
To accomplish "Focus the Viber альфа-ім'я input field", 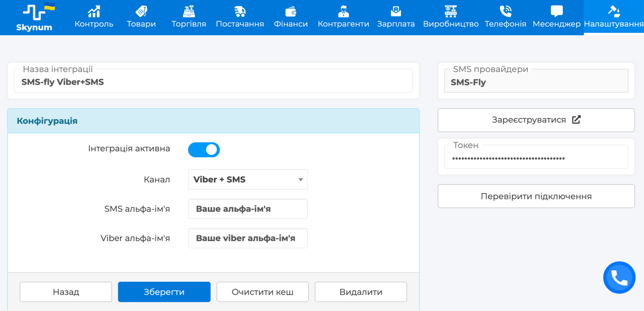I will 248,238.
